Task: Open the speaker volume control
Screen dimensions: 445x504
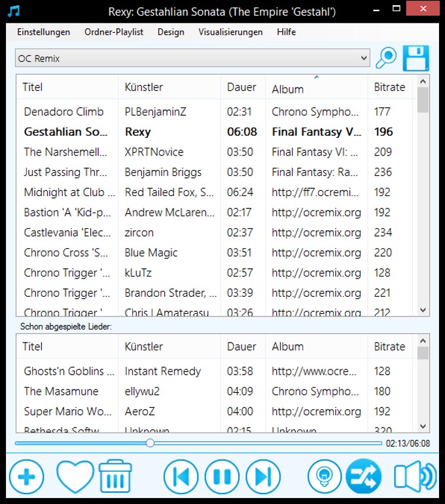Action: tap(415, 477)
